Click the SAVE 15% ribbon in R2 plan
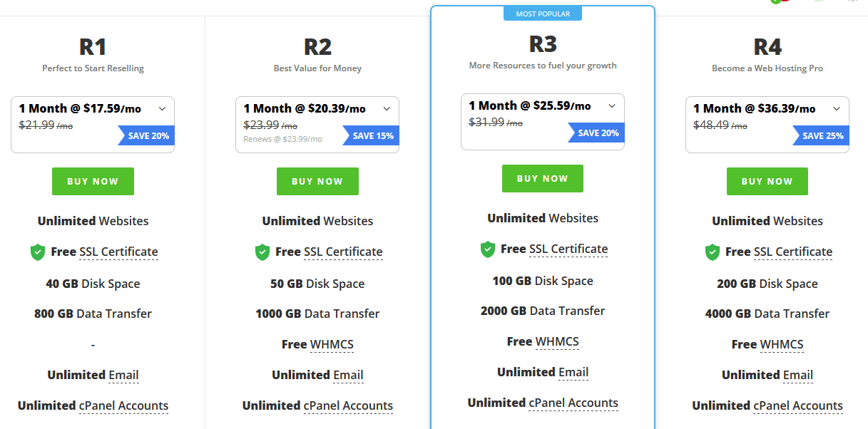Viewport: 868px width, 429px height. 371,135
